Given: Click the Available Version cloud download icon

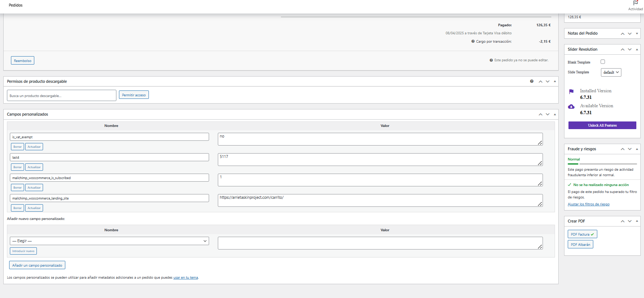Looking at the screenshot, I should pos(571,107).
